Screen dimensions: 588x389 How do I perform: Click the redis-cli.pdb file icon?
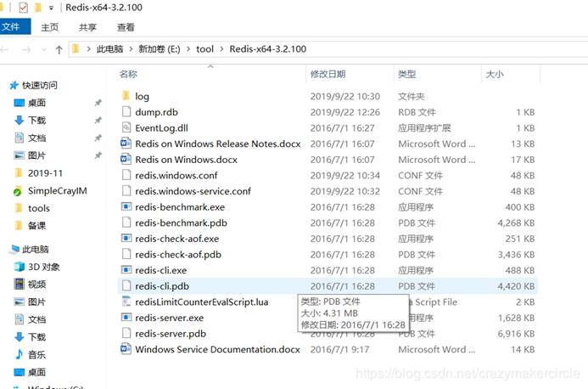[126, 285]
